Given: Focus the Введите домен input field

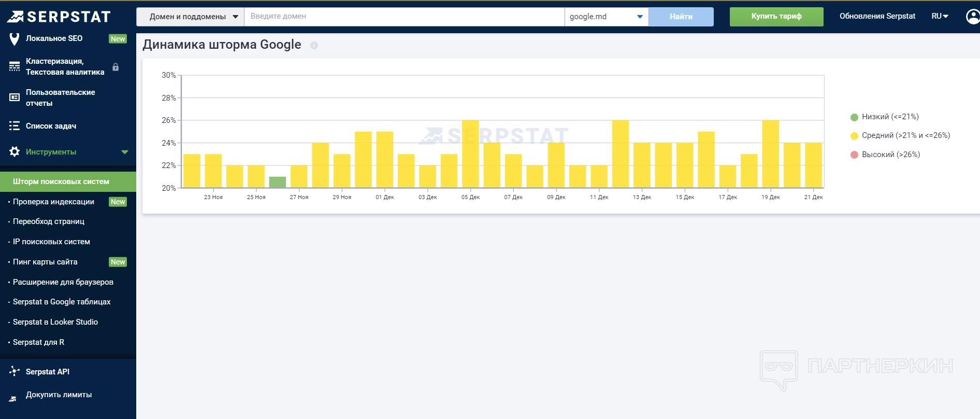Looking at the screenshot, I should 405,17.
